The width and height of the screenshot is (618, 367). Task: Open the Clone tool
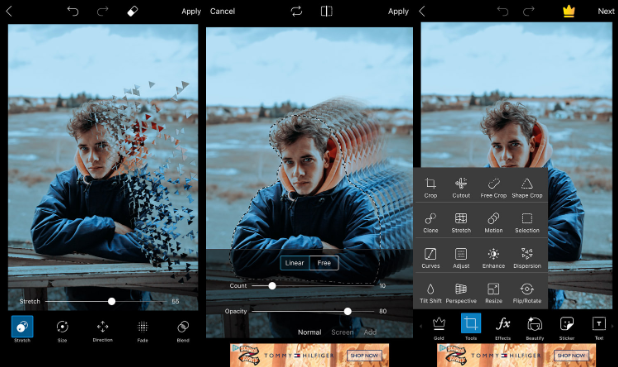pyautogui.click(x=430, y=223)
